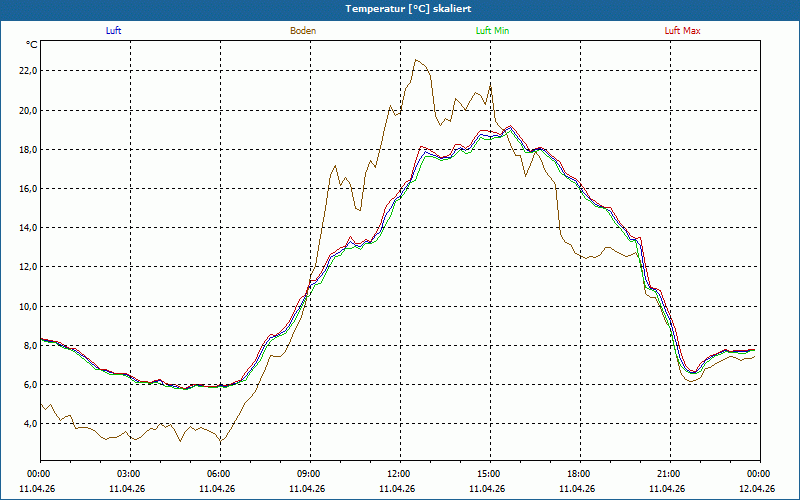Click the 14,0 y-axis value
This screenshot has width=800, height=500.
point(28,228)
